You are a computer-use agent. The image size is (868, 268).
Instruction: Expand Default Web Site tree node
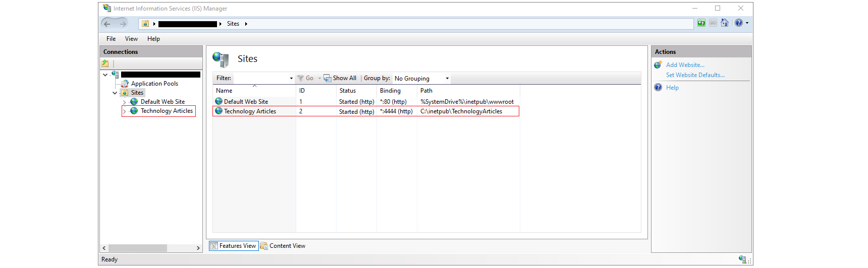pos(124,102)
